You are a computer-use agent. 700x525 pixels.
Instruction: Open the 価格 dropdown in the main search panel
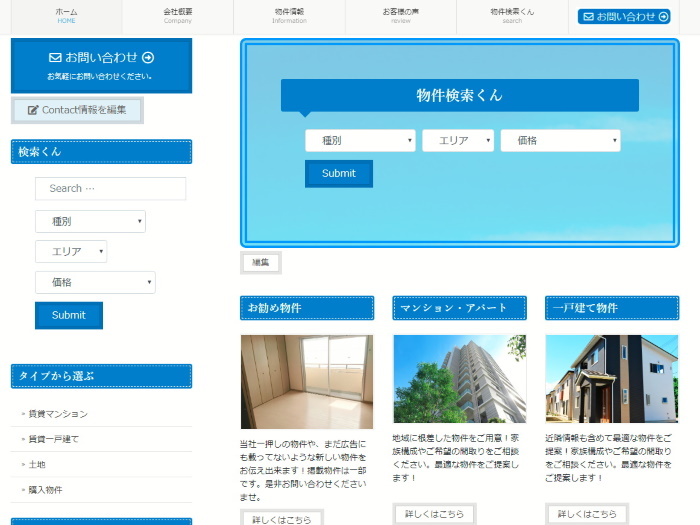560,141
